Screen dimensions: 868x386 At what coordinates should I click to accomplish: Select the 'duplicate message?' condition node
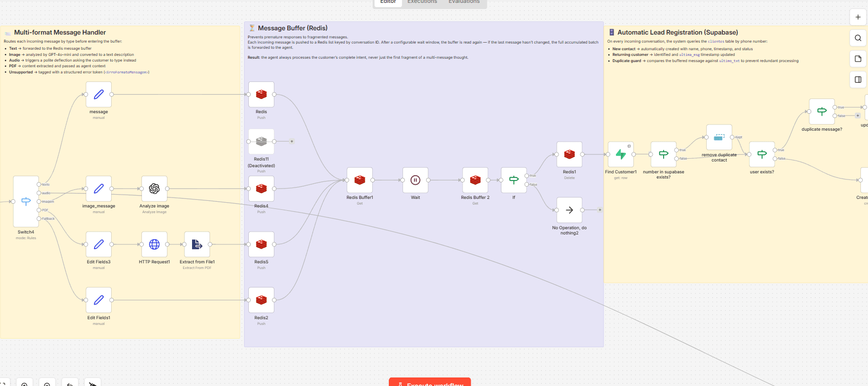coord(822,112)
